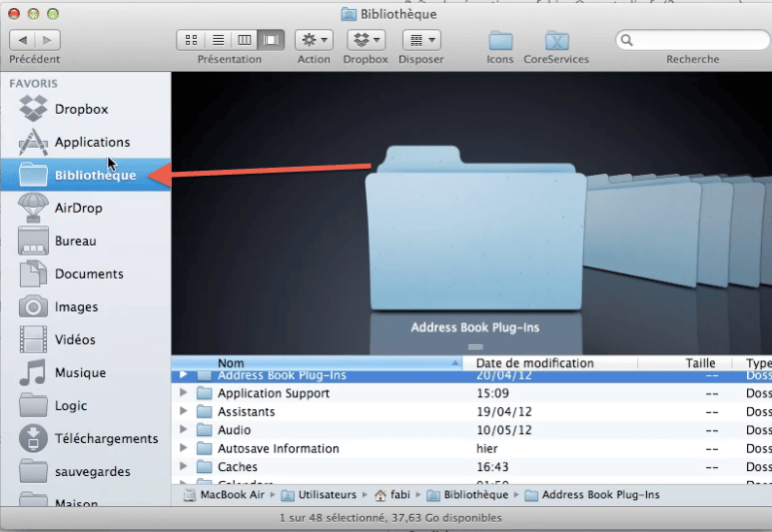The height and width of the screenshot is (532, 772).
Task: Click the 15:09 date cell
Action: (x=492, y=393)
